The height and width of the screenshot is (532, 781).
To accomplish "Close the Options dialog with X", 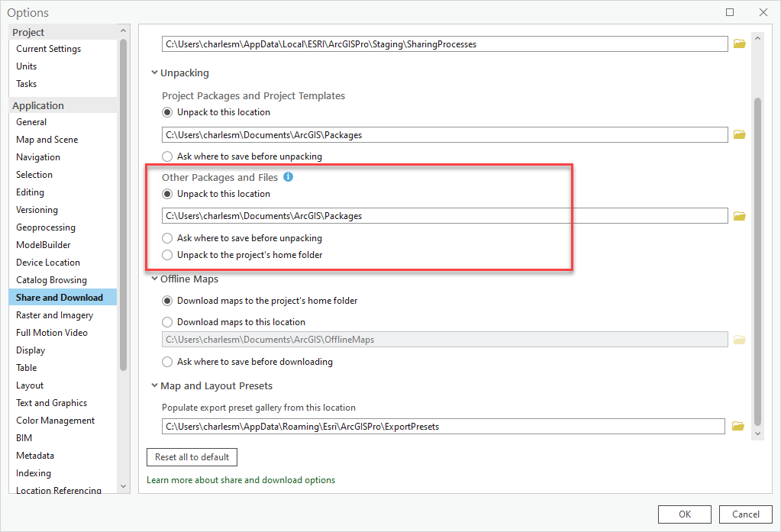I will tap(763, 12).
